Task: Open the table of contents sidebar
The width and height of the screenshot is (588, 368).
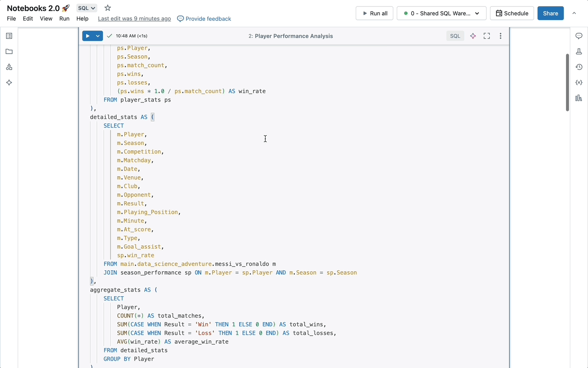Action: coord(9,36)
